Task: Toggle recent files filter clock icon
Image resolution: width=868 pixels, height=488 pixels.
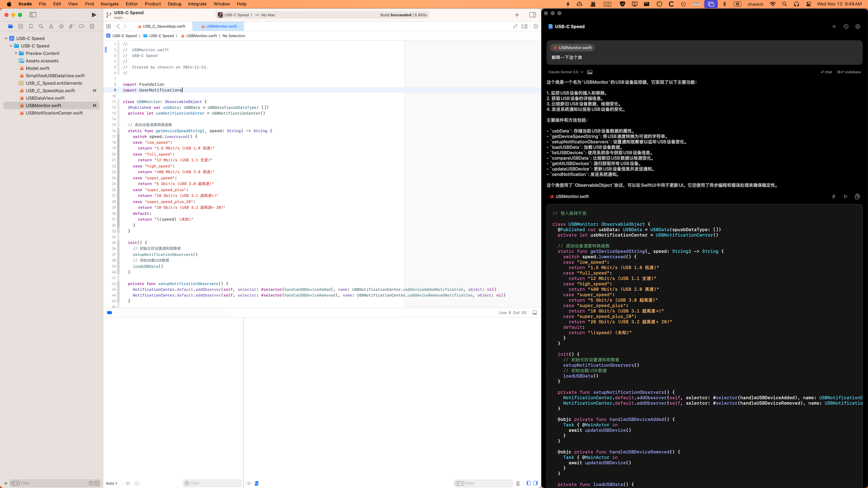Action: click(91, 483)
